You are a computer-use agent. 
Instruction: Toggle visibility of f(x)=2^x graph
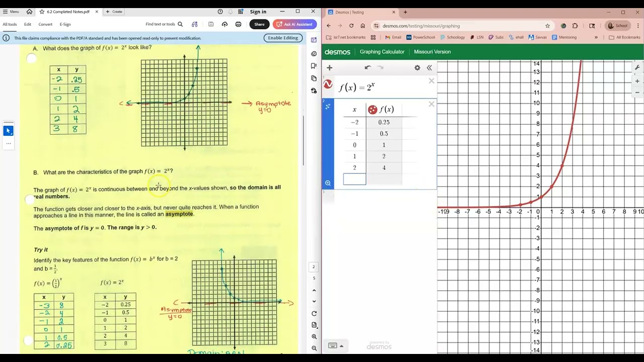(x=328, y=84)
